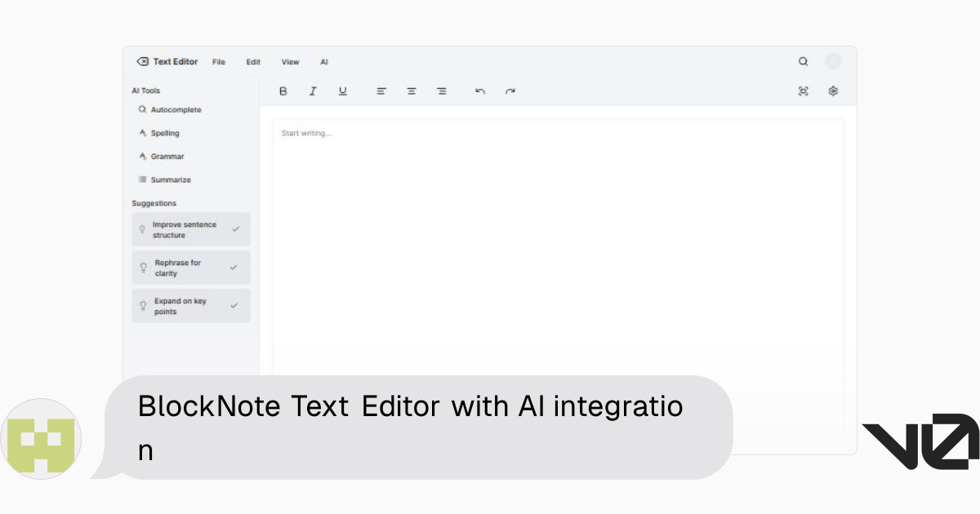Open the user avatar circle
This screenshot has height=514, width=980.
coord(833,61)
